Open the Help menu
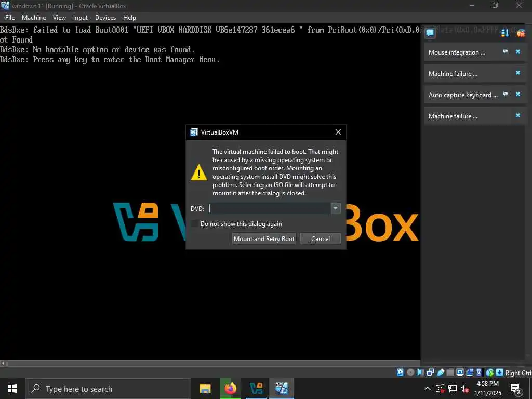This screenshot has width=532, height=399. [x=129, y=18]
